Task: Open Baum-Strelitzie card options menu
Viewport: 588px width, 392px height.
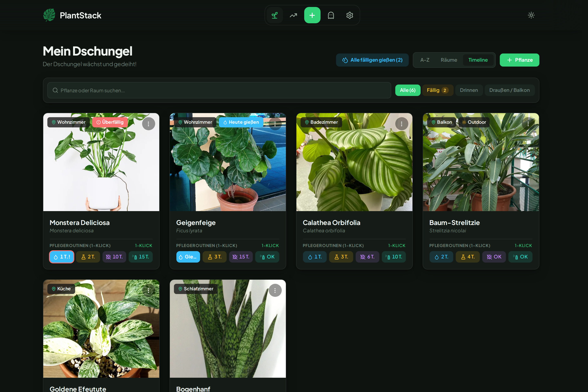Action: point(528,124)
